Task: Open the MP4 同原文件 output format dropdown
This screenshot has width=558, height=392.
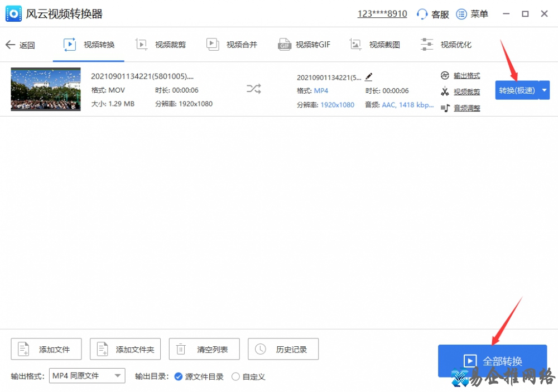Action: 87,376
